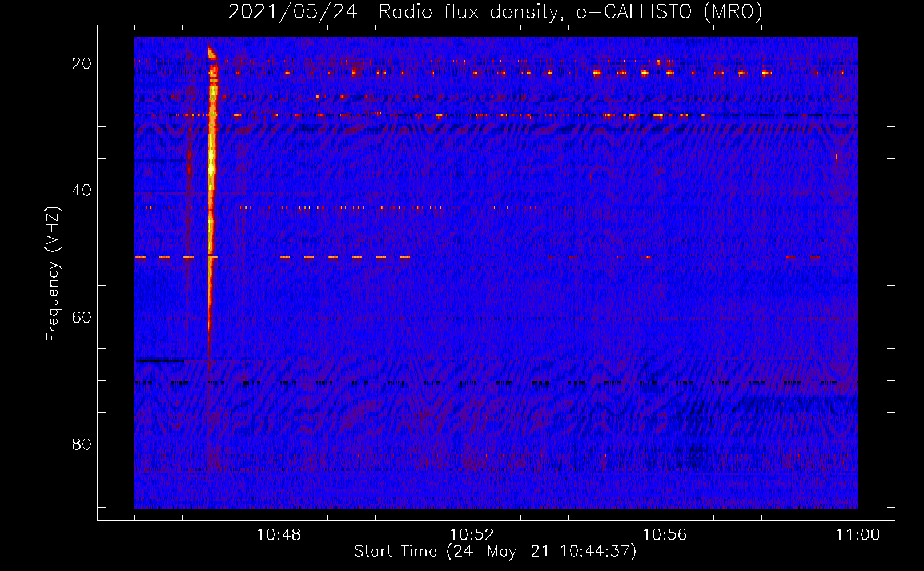Screen dimensions: 924x571
Task: Click the '11:00' time tick label
Action: coord(858,535)
